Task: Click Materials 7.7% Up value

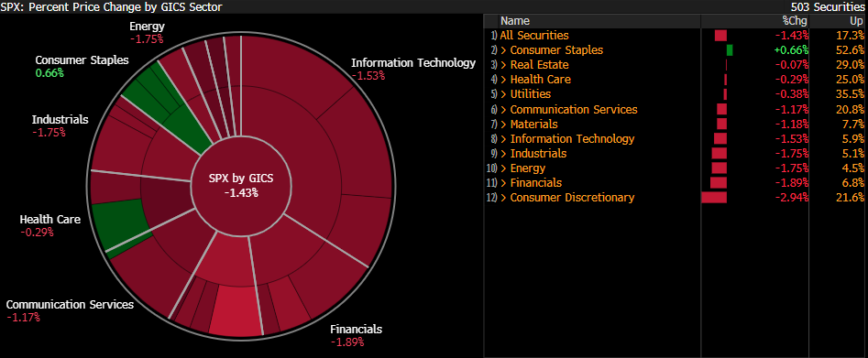Action: point(853,124)
